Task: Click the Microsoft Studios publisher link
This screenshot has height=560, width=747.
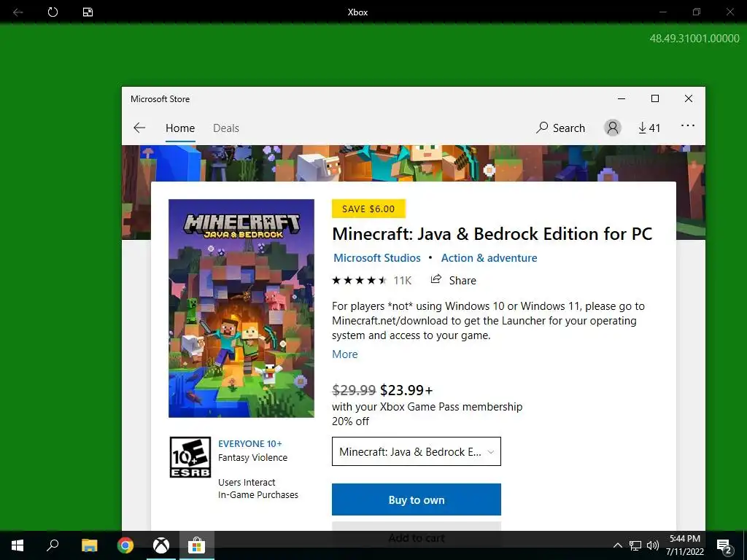Action: [377, 257]
